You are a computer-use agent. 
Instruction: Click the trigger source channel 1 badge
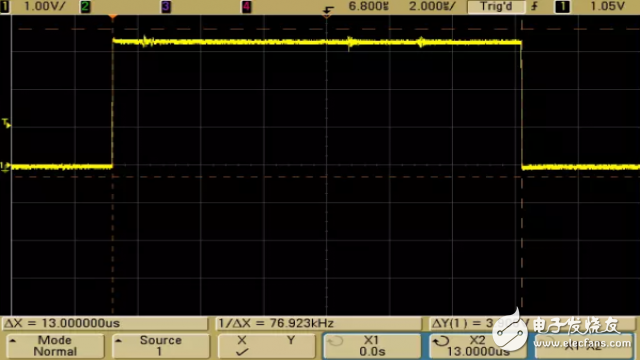562,7
